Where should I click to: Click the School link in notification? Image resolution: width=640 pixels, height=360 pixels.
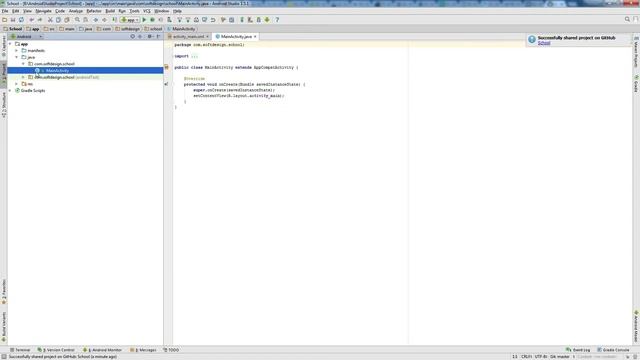coord(544,43)
